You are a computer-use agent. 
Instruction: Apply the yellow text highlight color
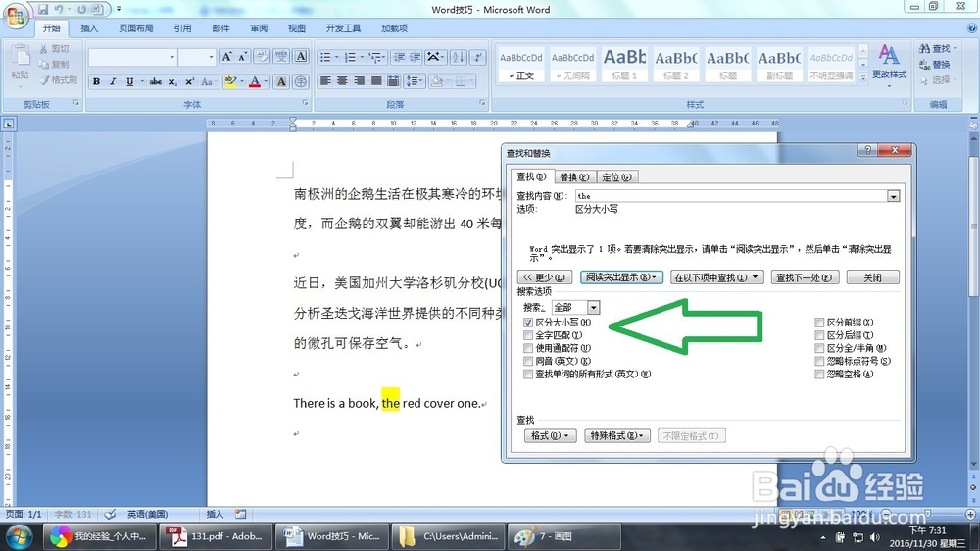click(x=230, y=81)
